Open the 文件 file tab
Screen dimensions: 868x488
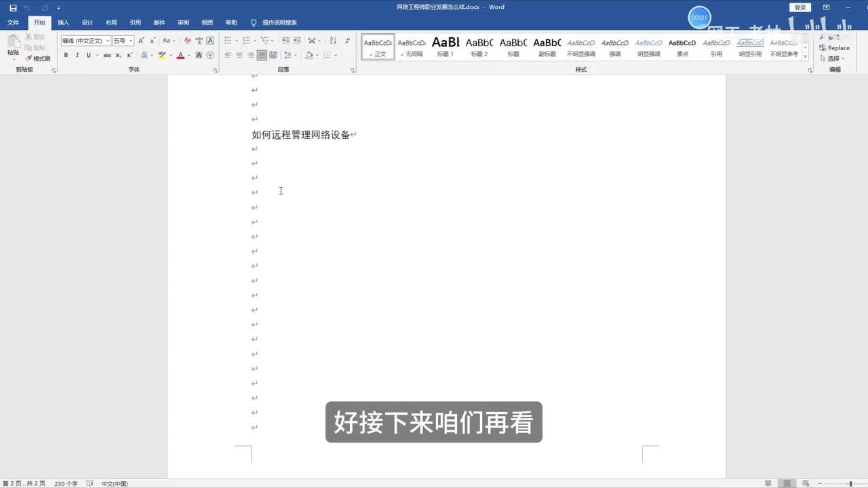(x=13, y=22)
